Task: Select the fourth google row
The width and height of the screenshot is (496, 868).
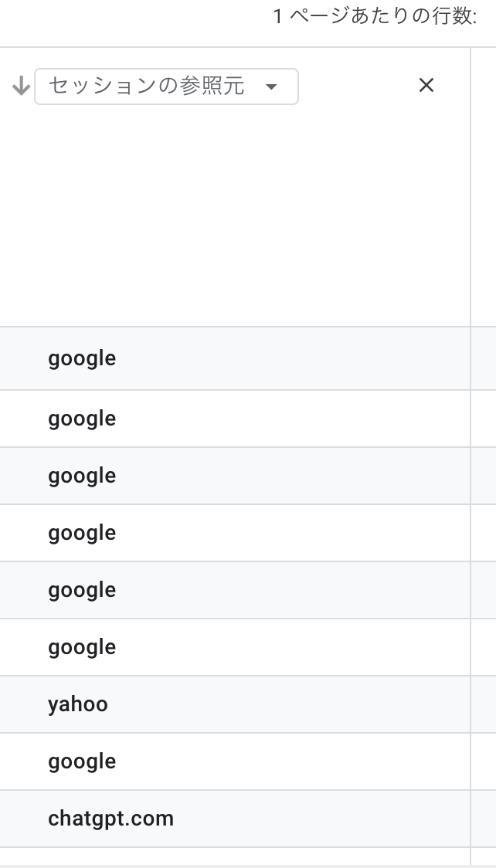Action: [x=235, y=533]
